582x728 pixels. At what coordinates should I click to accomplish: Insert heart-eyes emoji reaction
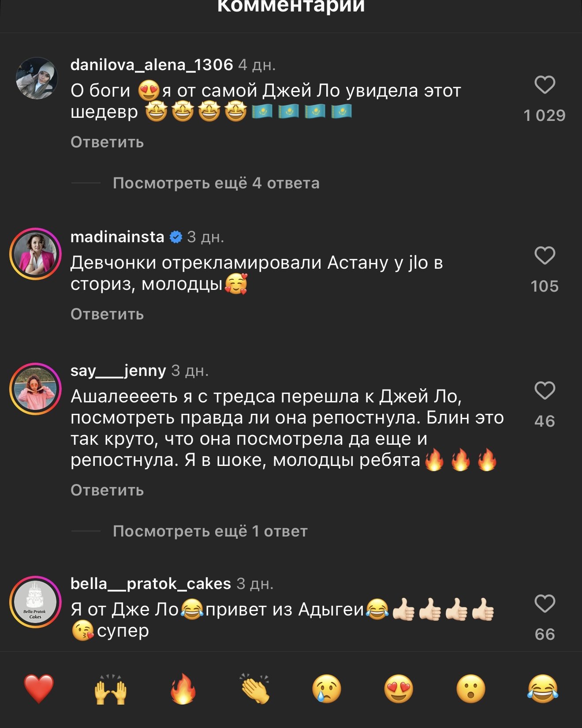click(399, 689)
